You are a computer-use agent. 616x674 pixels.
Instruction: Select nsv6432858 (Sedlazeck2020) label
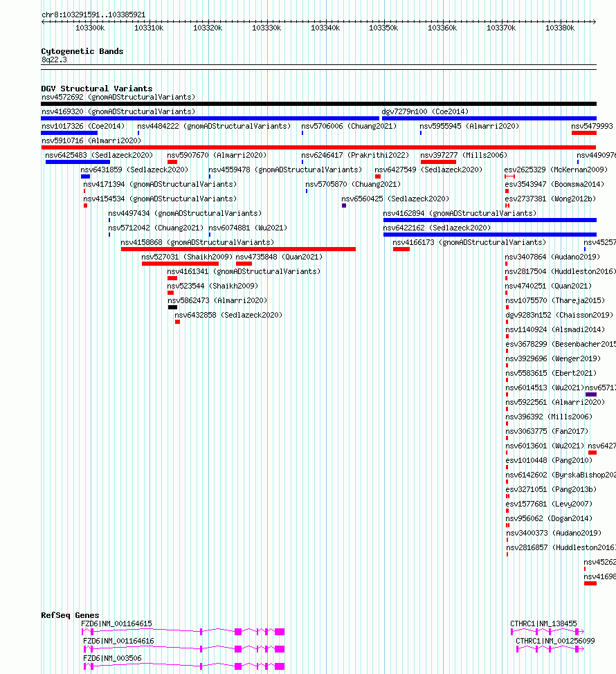(228, 316)
